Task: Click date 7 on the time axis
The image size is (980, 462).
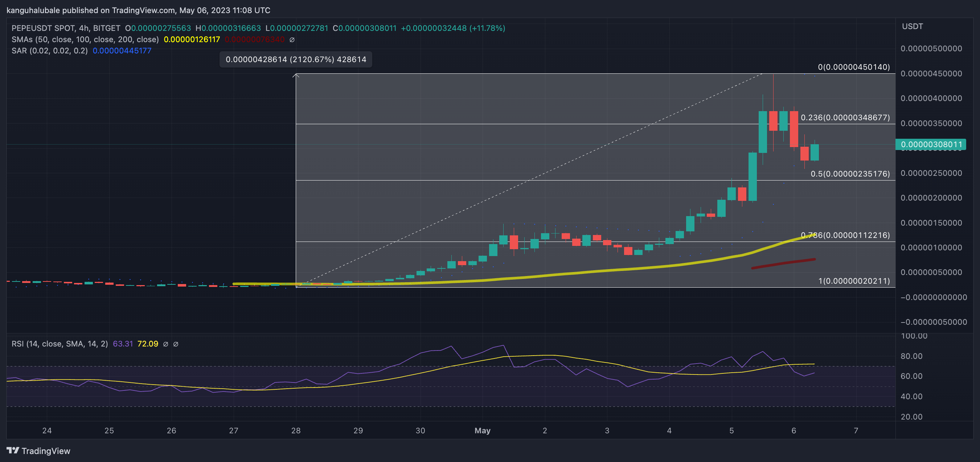Action: (x=856, y=431)
